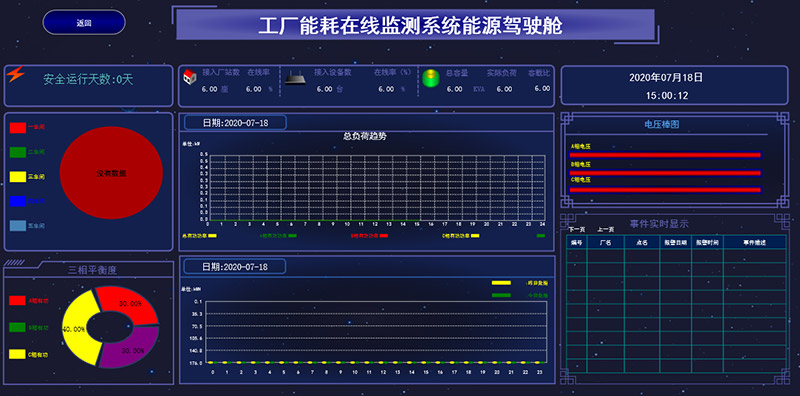The image size is (800, 396).
Task: Click the 返回 back button
Action: (84, 22)
